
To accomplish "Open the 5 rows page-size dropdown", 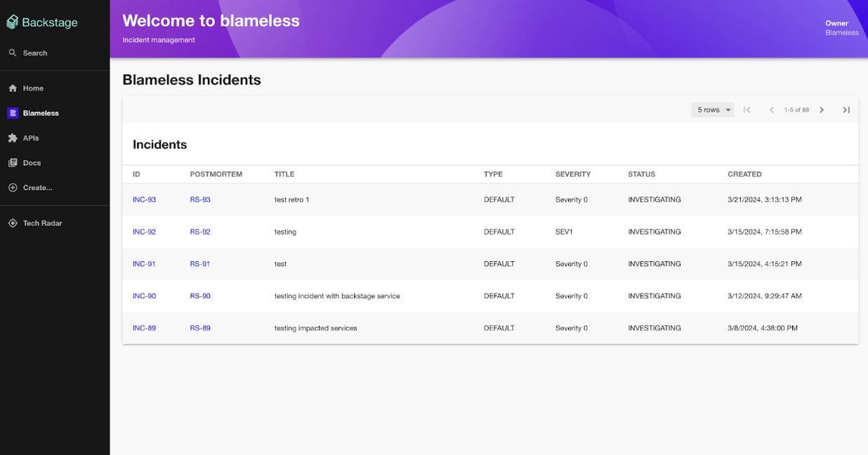I will click(x=713, y=110).
